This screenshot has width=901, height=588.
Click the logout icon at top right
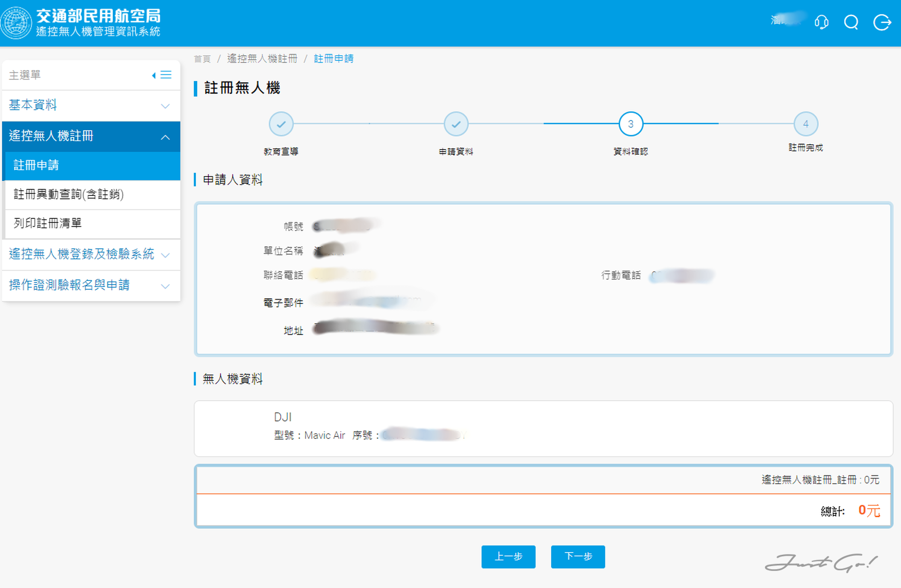(882, 22)
